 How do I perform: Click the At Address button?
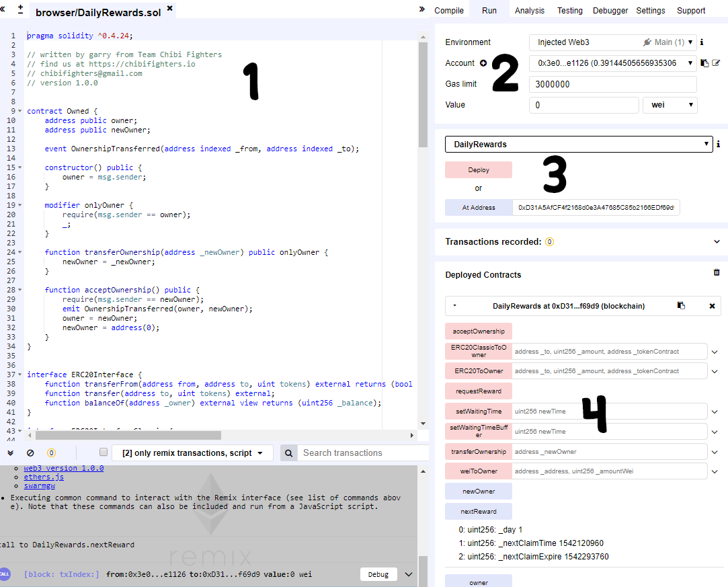[479, 208]
